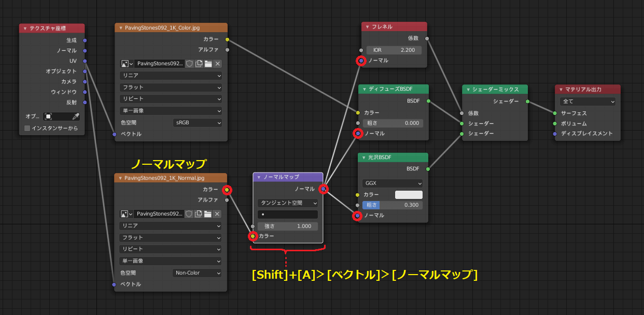This screenshot has height=315, width=644.
Task: Pick object with eyedropper in テクスチャ座標 node
Action: point(75,117)
